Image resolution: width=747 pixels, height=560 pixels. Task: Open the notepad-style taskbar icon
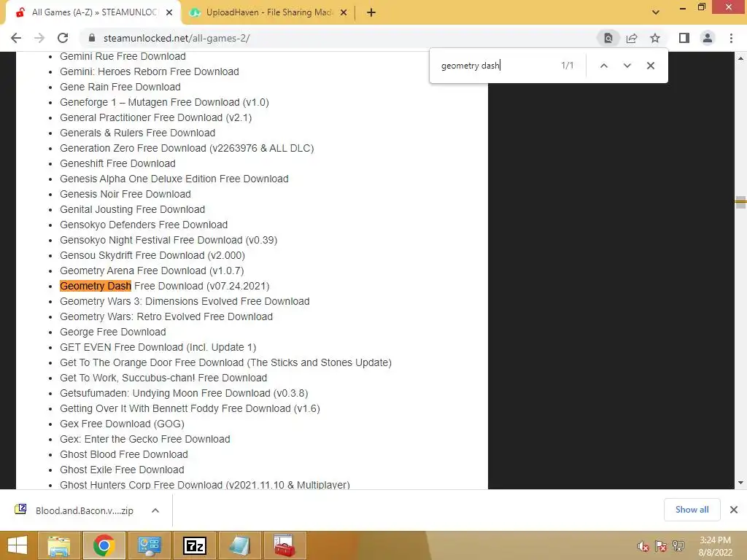coord(239,545)
